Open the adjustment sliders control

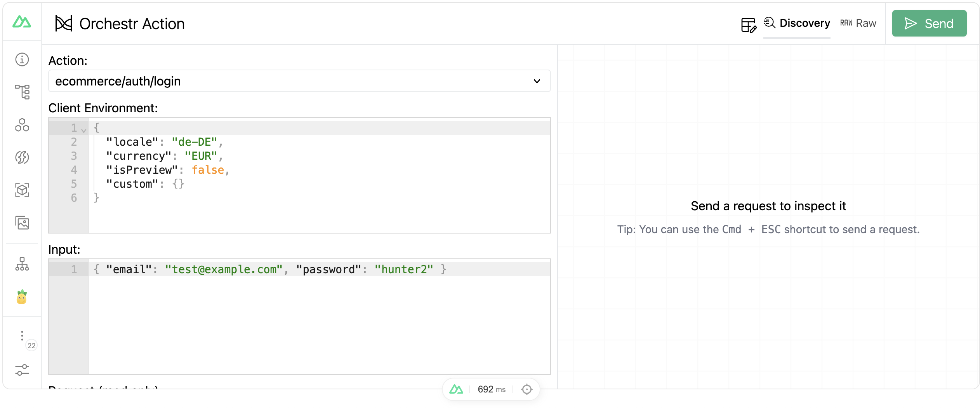click(22, 369)
